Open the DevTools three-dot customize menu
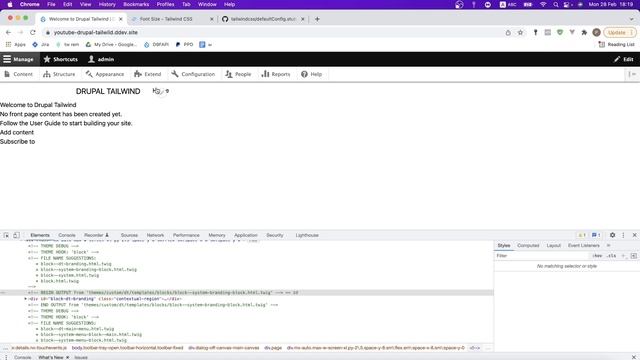The width and height of the screenshot is (640, 360). pos(623,235)
